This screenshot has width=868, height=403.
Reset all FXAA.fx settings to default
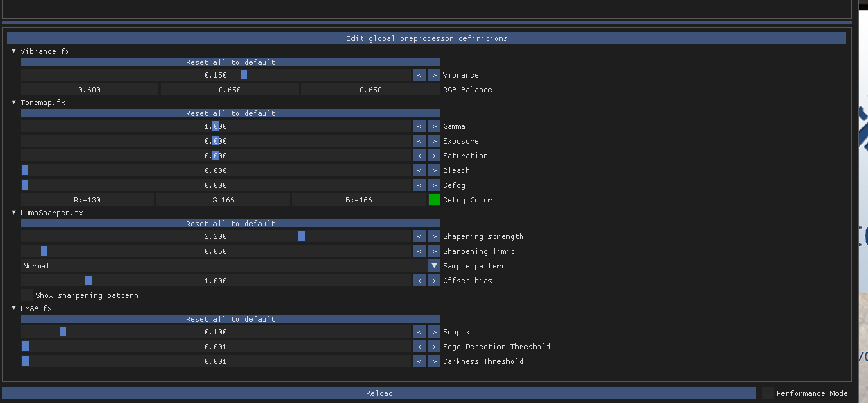[230, 319]
